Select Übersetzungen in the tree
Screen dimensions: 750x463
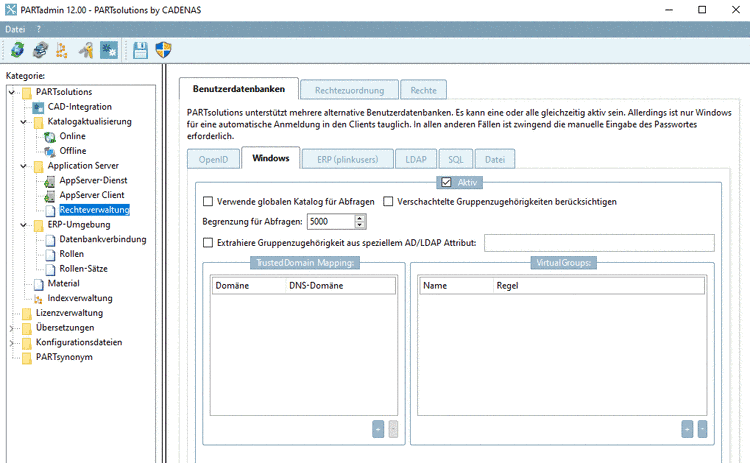click(x=65, y=328)
